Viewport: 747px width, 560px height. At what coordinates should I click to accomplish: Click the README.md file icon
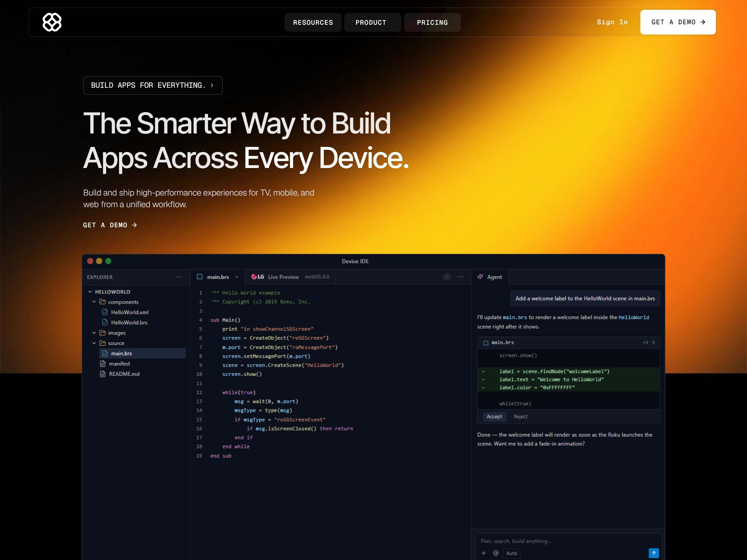103,374
